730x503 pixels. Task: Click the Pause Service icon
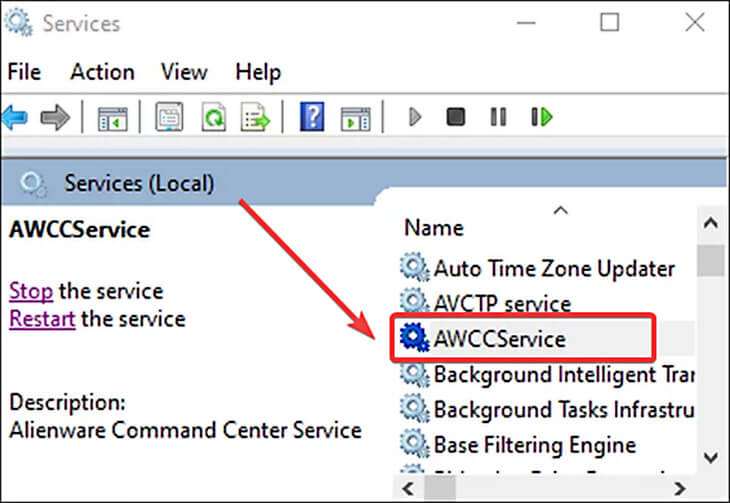(498, 117)
